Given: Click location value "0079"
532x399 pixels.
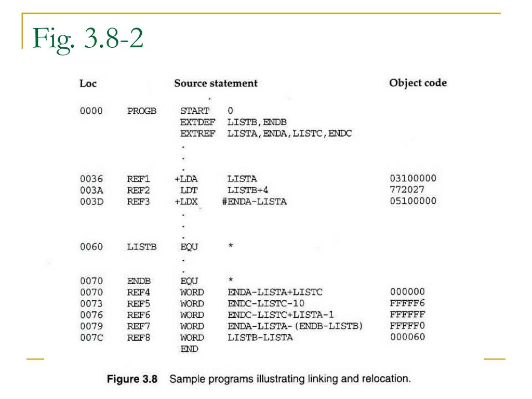Looking at the screenshot, I should pos(91,326).
